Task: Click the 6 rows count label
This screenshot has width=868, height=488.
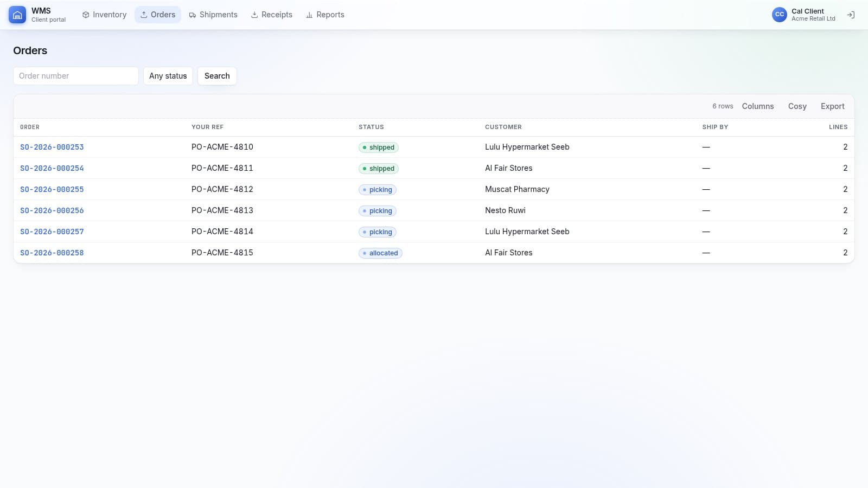Action: coord(723,106)
